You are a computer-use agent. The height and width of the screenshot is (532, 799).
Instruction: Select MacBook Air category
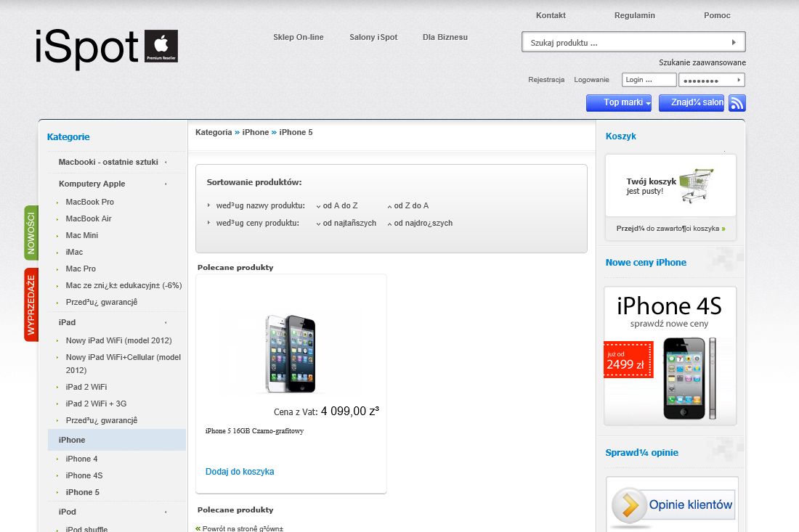(x=89, y=219)
